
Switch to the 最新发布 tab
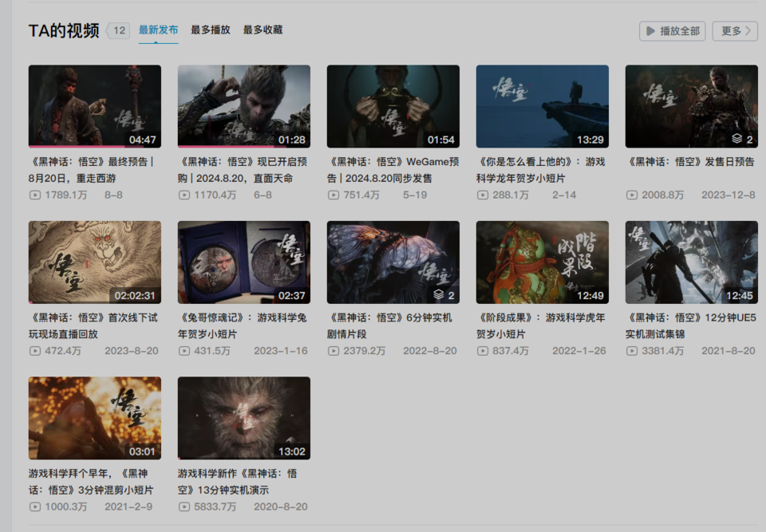tap(158, 30)
